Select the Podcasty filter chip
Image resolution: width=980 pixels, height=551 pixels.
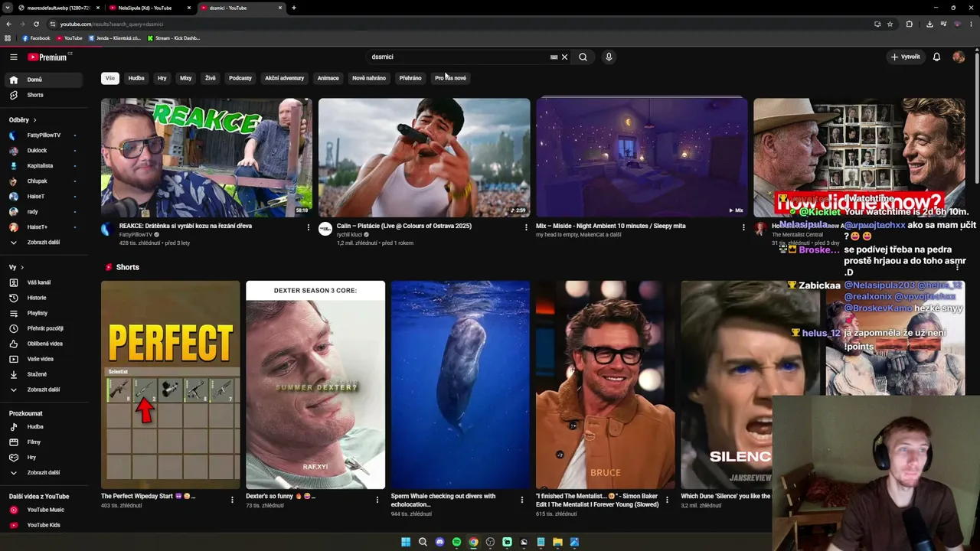[x=240, y=78]
